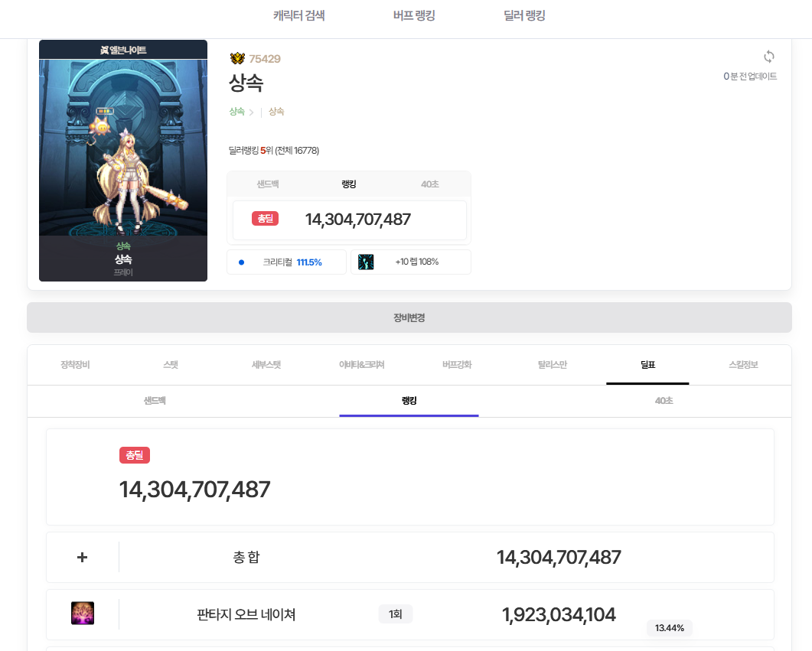This screenshot has width=812, height=651.
Task: Click the red 총딜 badge in summary card
Action: pyautogui.click(x=265, y=218)
